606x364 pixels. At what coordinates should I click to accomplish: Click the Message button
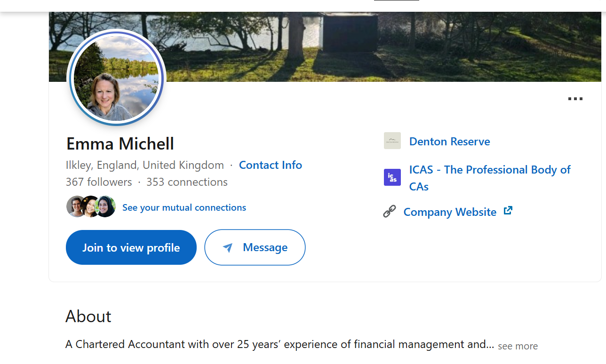255,247
